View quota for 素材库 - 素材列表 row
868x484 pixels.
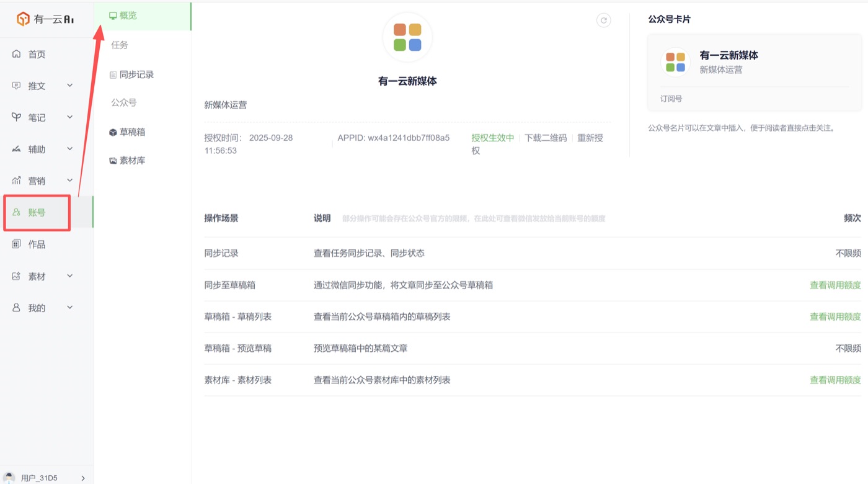(835, 380)
